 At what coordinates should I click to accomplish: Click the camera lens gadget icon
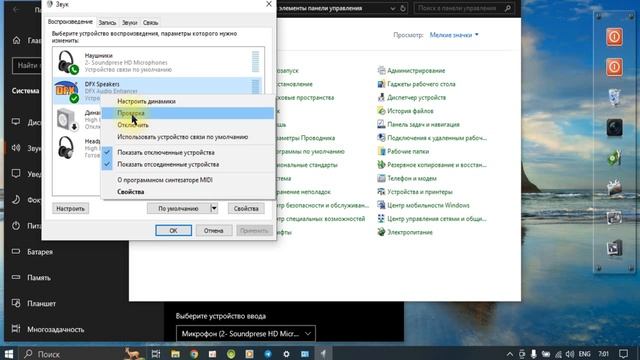coord(614,128)
